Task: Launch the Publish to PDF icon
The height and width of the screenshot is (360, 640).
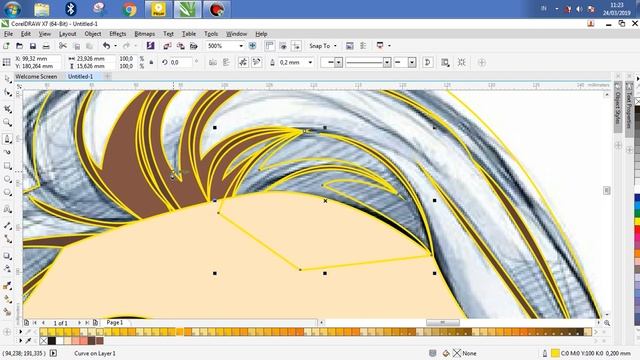Action: [x=193, y=46]
